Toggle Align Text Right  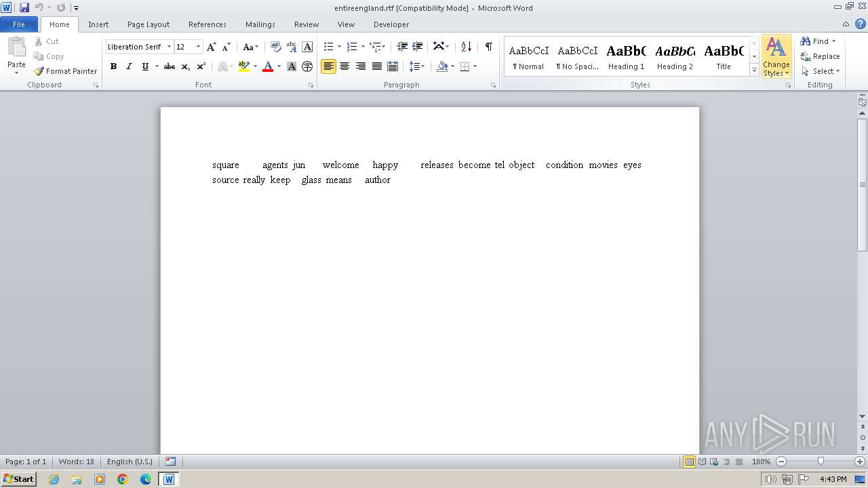(361, 66)
